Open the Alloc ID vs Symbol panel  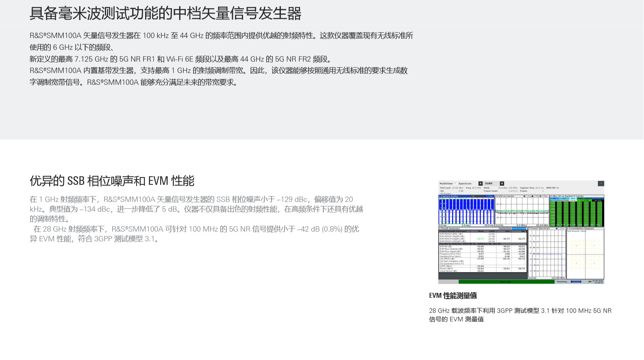577,212
